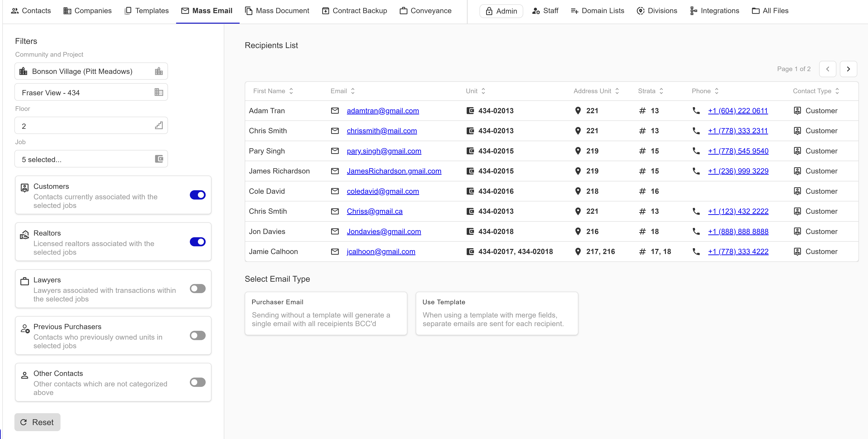Turn on the Previous Purchasers toggle
This screenshot has height=439, width=868.
pos(197,335)
